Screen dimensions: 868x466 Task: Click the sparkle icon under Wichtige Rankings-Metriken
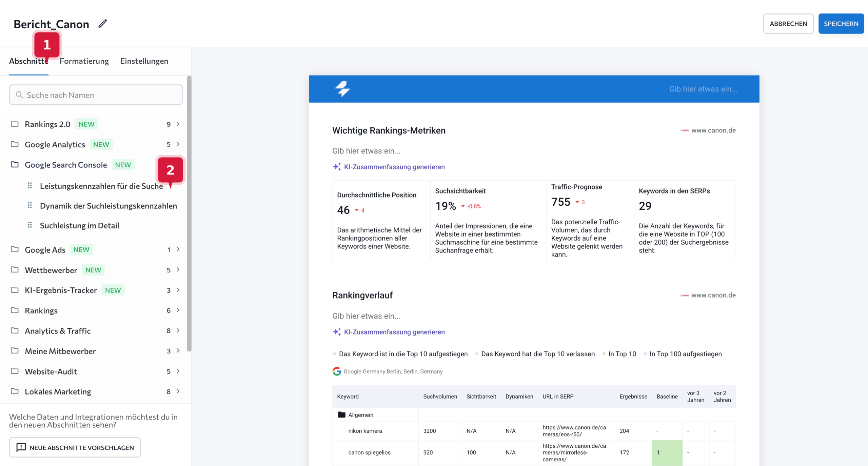point(337,167)
